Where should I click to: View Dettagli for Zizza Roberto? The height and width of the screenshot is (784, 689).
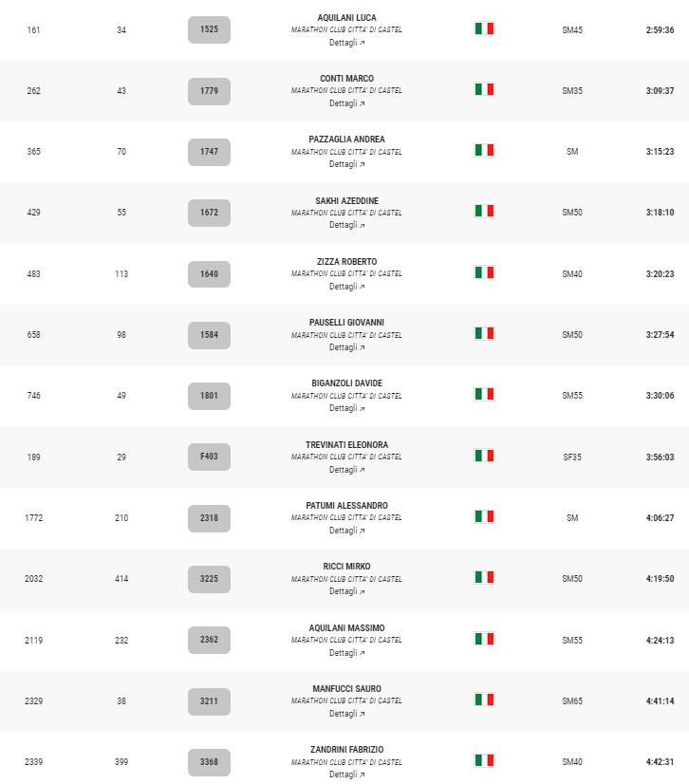(346, 287)
